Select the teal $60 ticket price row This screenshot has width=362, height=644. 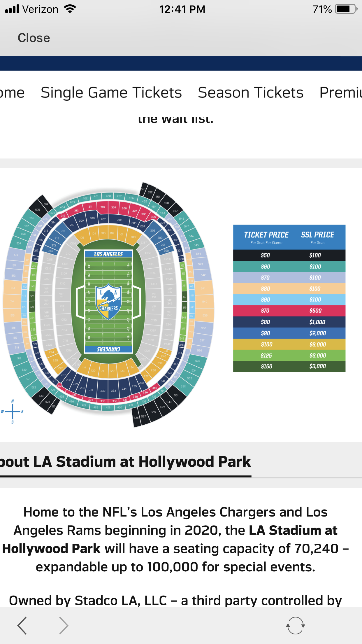[x=289, y=266]
